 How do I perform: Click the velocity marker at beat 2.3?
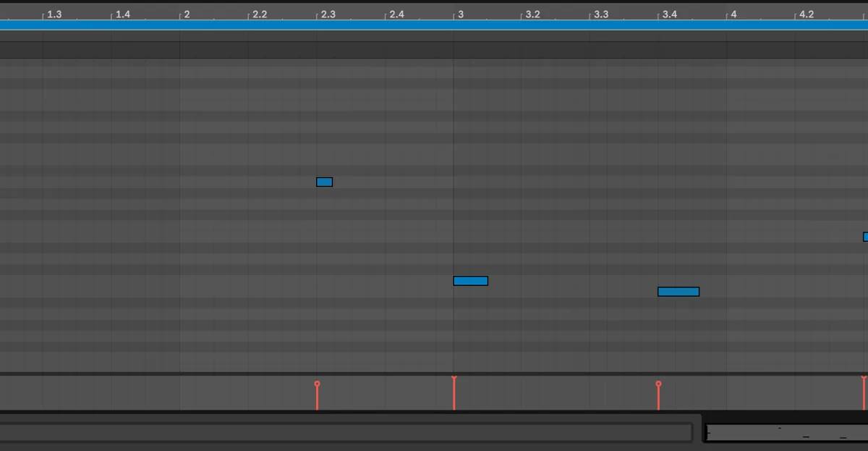(x=317, y=384)
